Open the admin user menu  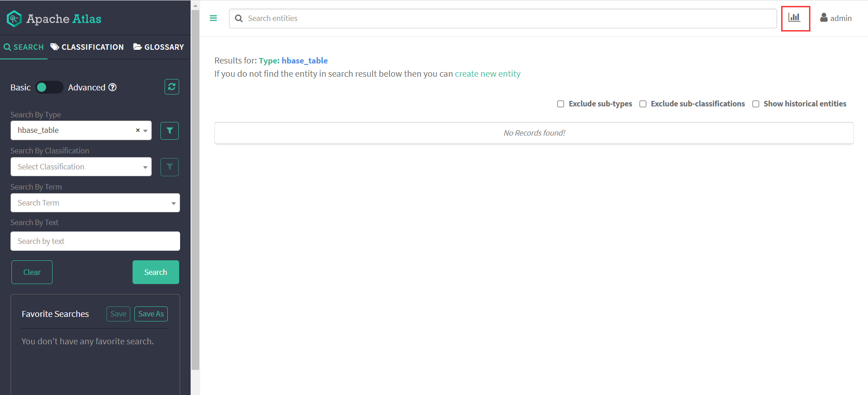click(836, 18)
